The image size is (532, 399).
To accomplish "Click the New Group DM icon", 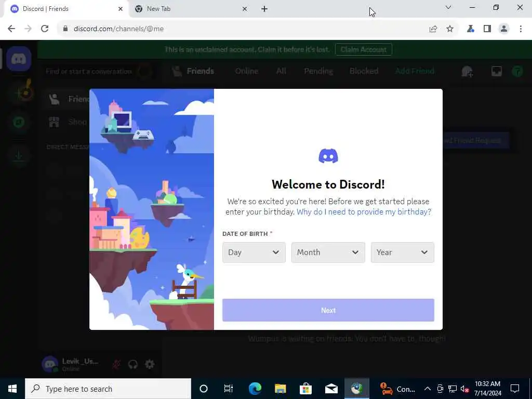I will click(x=467, y=71).
